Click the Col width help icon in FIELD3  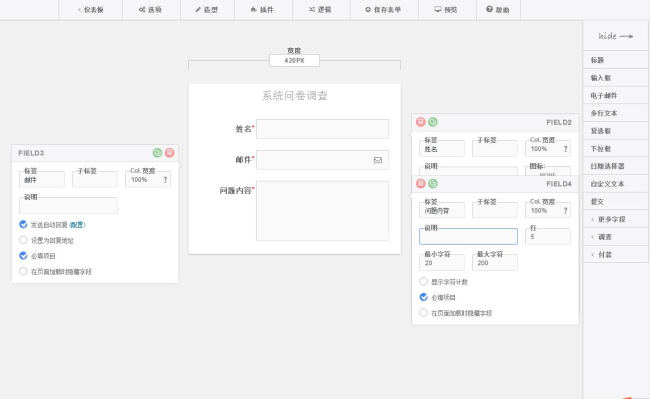[x=165, y=180]
